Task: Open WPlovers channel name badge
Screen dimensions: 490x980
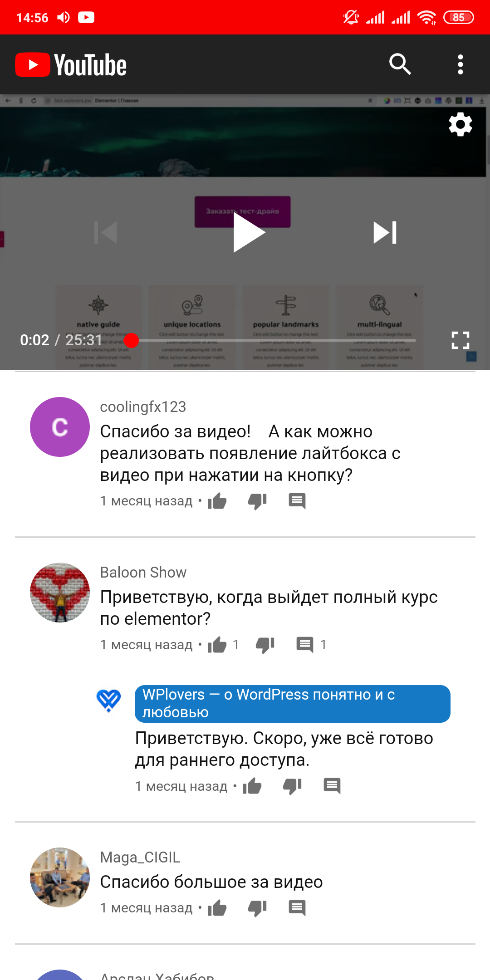Action: pos(293,704)
